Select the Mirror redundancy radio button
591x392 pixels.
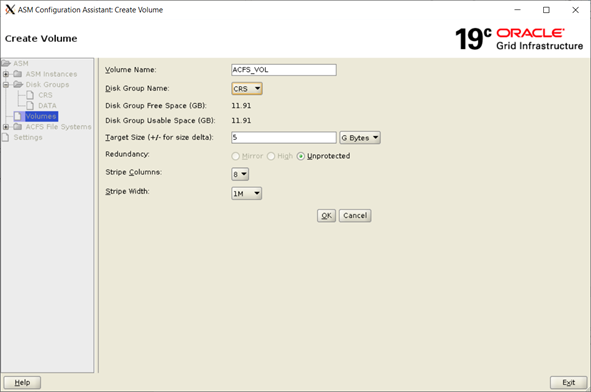(236, 156)
